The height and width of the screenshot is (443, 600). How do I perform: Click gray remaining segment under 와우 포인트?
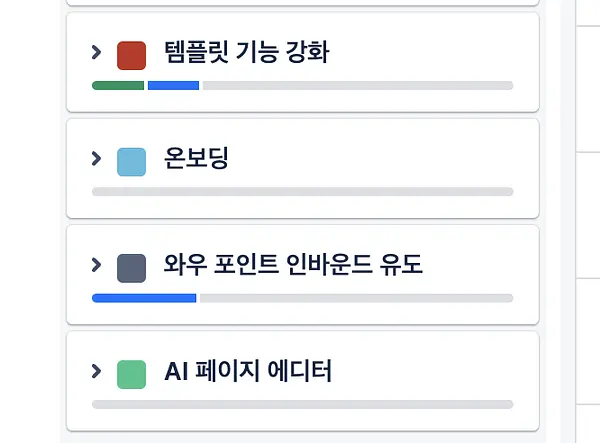pos(357,298)
